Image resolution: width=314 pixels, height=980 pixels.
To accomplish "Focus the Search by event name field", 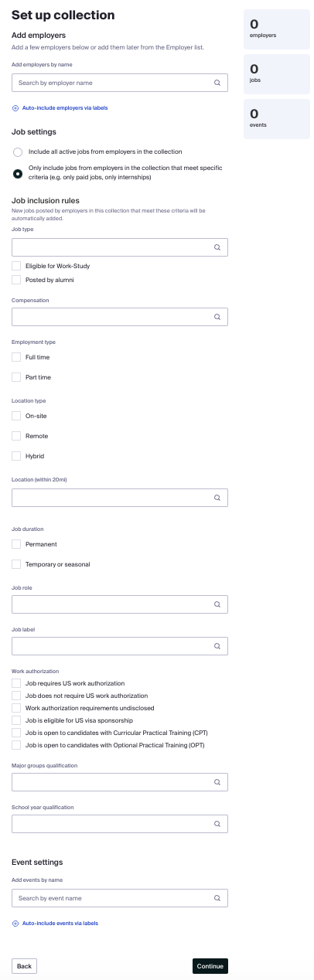I will point(120,898).
